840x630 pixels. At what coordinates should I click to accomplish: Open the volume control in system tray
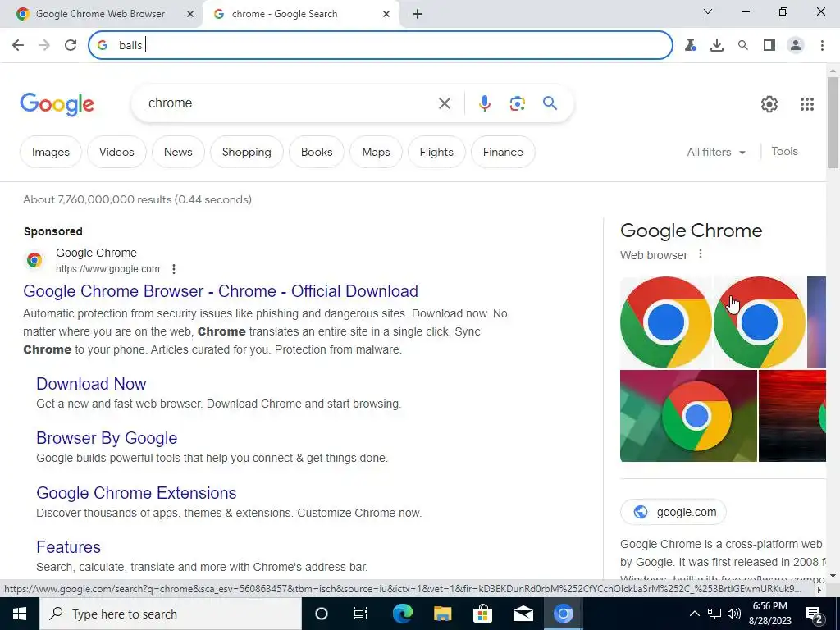click(x=734, y=614)
